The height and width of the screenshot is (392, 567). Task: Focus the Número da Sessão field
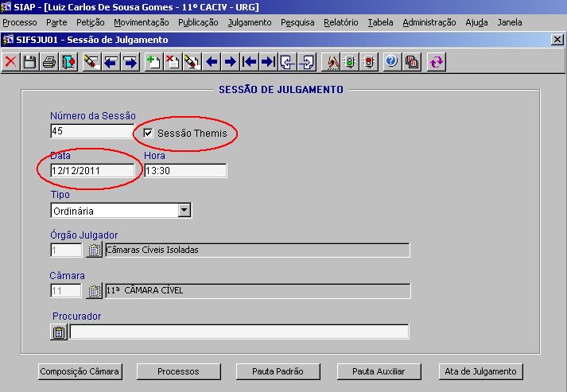point(92,131)
